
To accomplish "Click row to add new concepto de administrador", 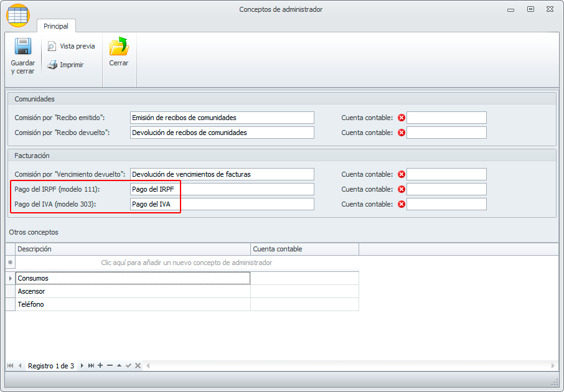I will tap(187, 263).
